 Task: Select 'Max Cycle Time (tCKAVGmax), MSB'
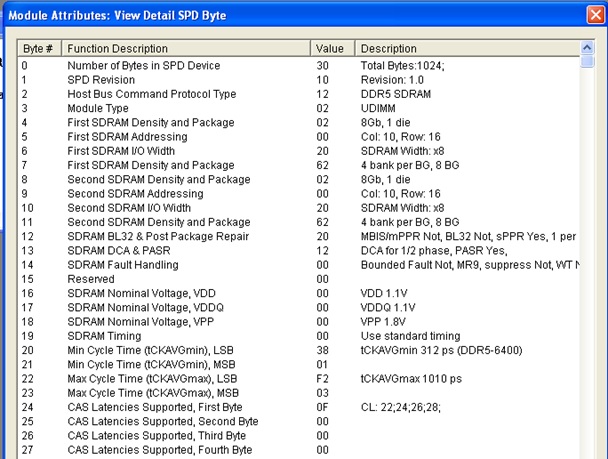coord(299,393)
